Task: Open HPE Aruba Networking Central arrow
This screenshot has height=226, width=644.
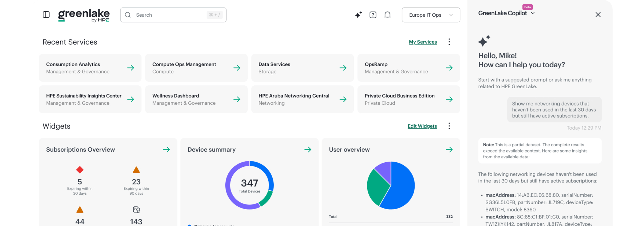Action: [x=343, y=99]
